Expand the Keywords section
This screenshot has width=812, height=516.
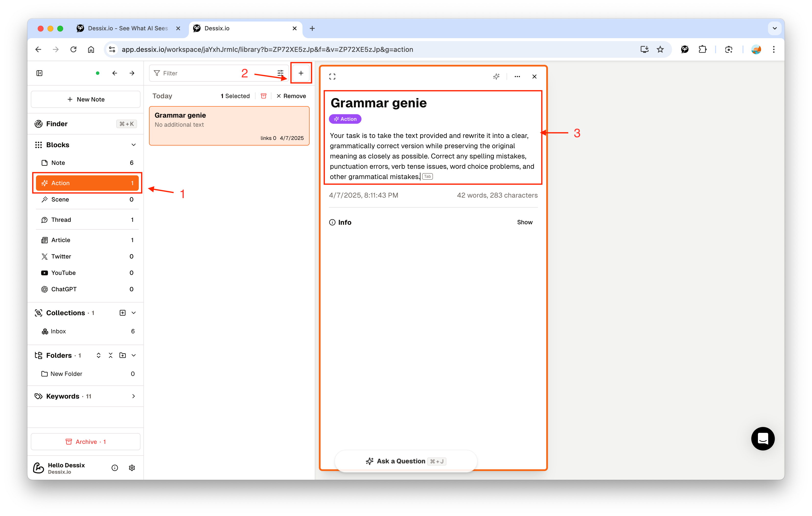tap(134, 396)
